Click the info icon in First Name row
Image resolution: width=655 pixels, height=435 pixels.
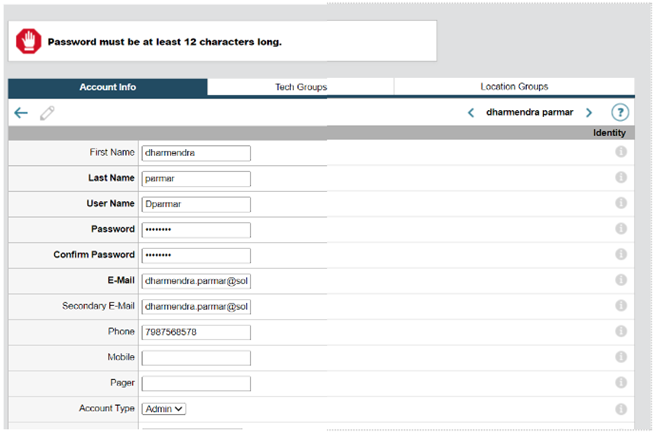click(x=621, y=152)
